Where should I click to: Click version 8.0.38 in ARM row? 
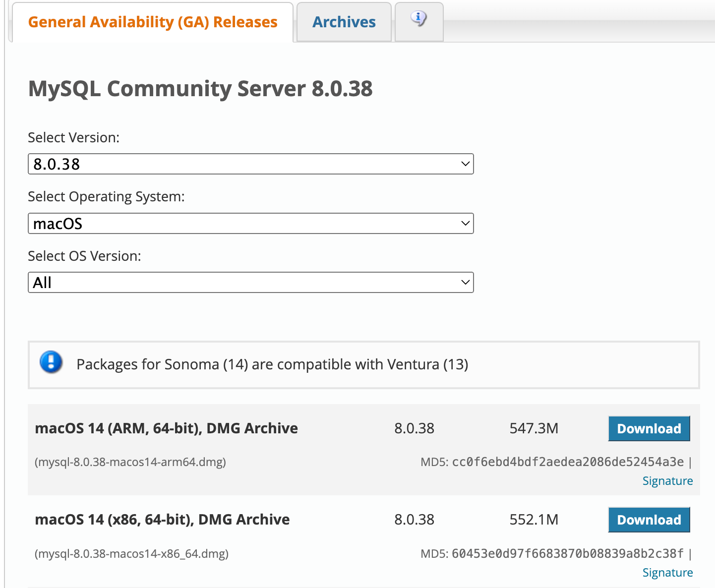[414, 428]
